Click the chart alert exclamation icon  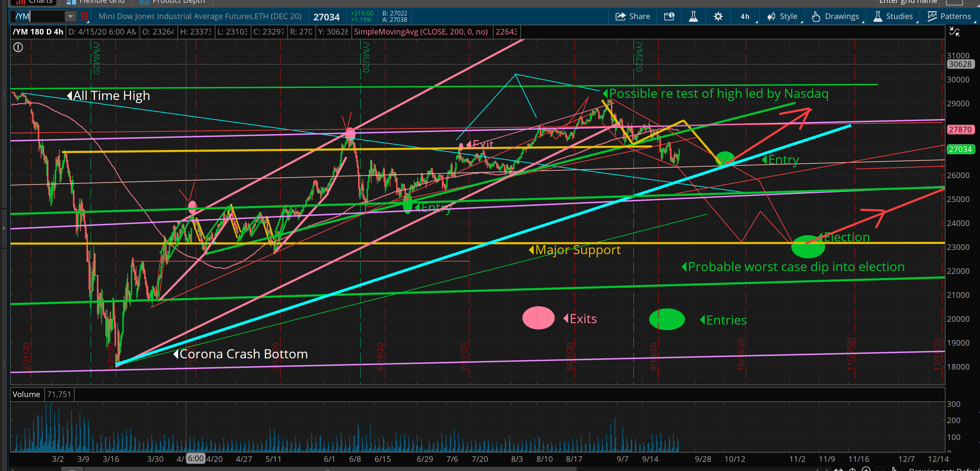(18, 47)
